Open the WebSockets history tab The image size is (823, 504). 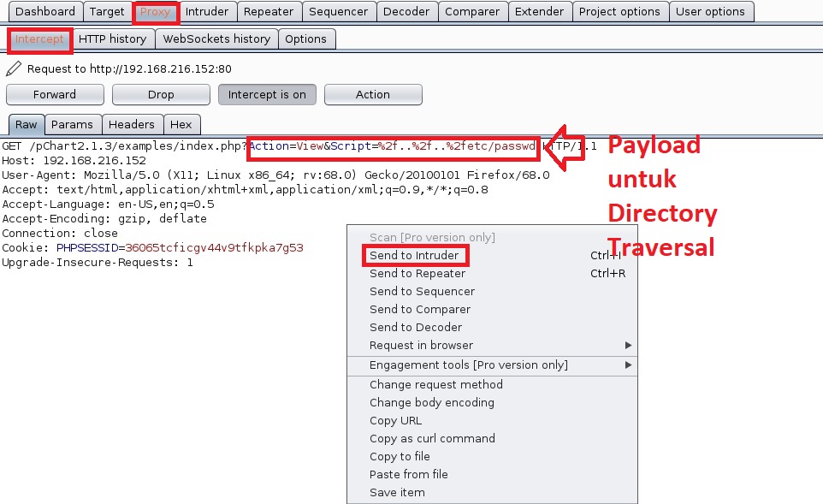pos(216,39)
